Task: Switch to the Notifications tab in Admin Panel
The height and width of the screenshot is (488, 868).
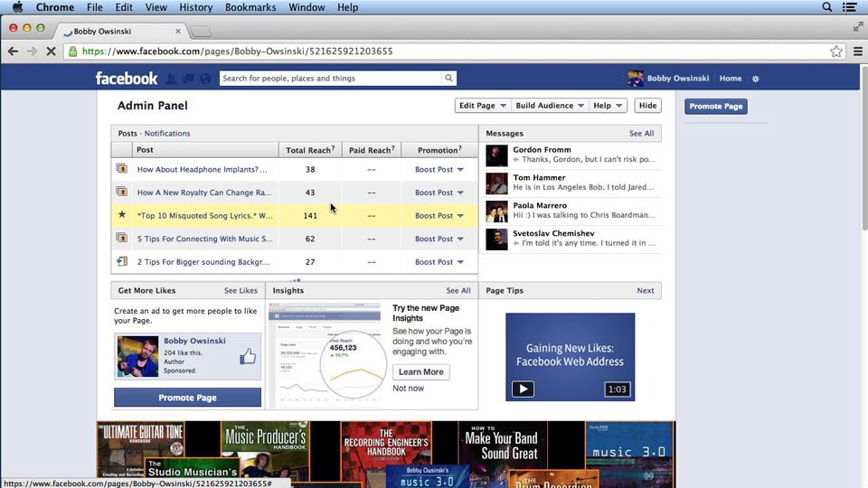Action: 167,134
